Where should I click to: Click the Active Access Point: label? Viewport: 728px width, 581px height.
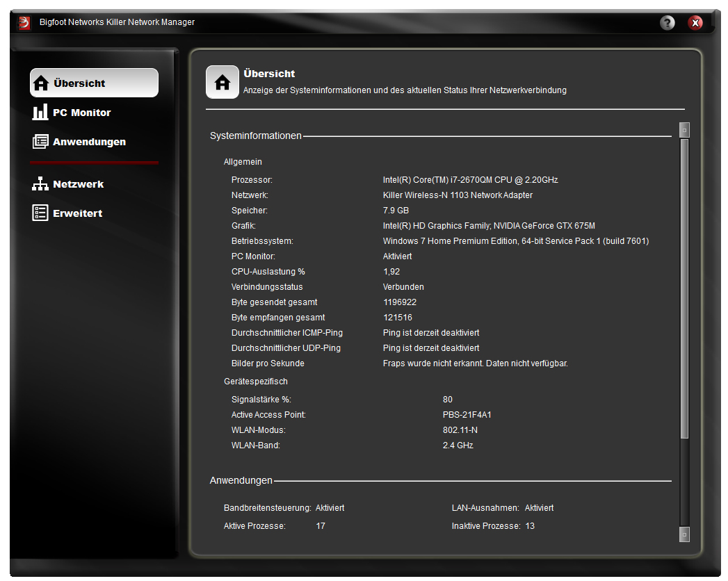(x=269, y=416)
